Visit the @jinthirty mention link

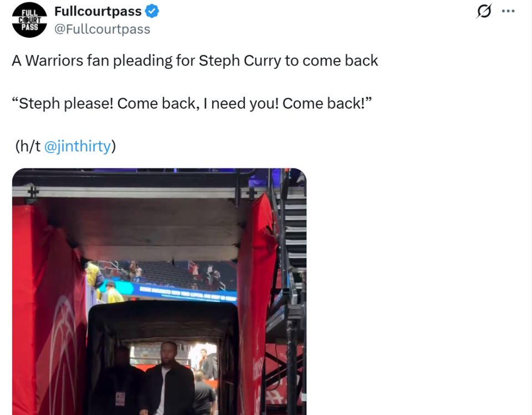(78, 146)
